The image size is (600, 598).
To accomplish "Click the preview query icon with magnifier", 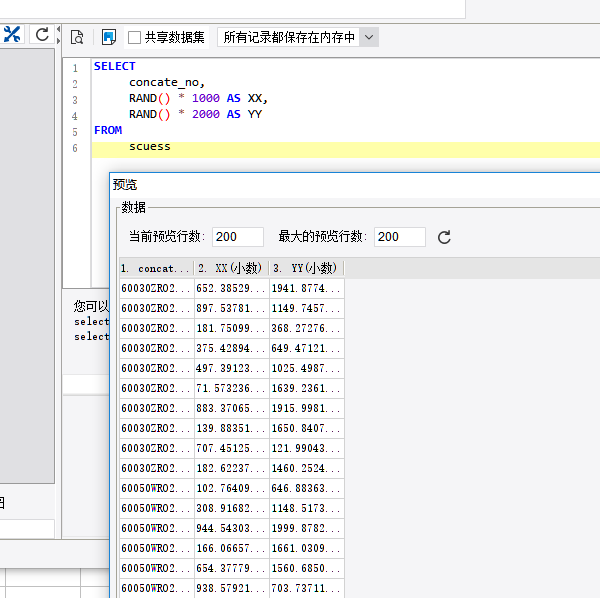I will (x=77, y=37).
